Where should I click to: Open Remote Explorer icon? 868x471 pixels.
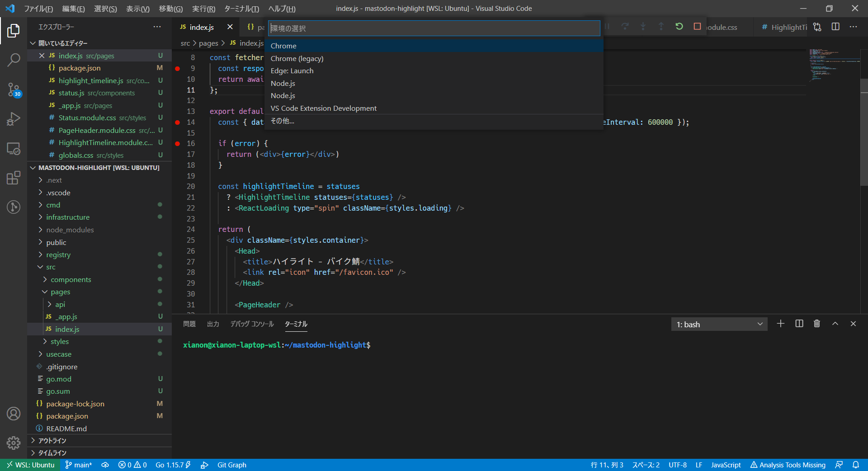pyautogui.click(x=14, y=148)
